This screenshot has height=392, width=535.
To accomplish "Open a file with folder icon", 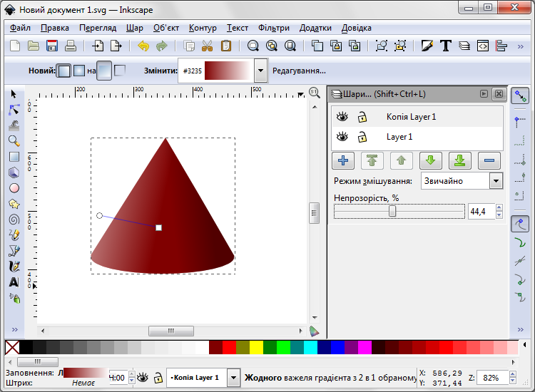I will point(34,46).
